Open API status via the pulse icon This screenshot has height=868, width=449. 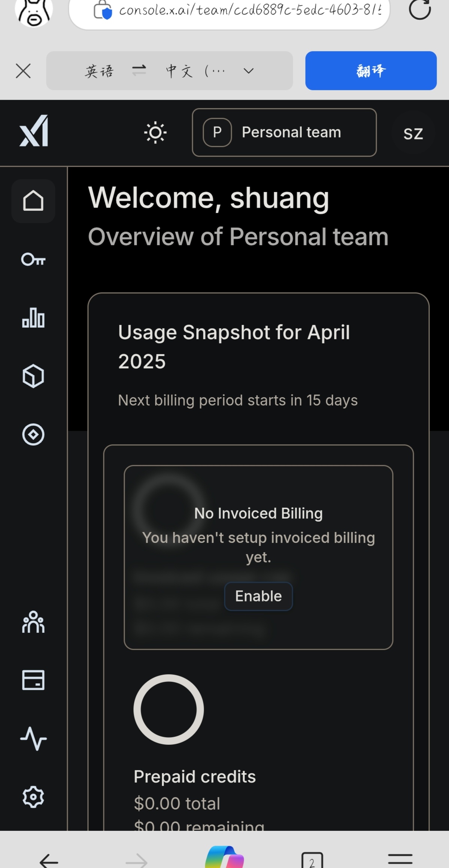click(33, 738)
